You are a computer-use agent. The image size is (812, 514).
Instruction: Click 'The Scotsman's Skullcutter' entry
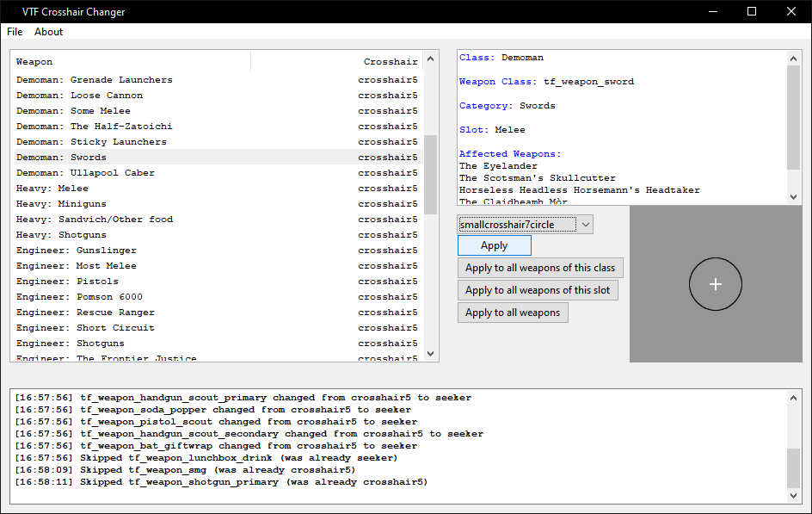538,178
